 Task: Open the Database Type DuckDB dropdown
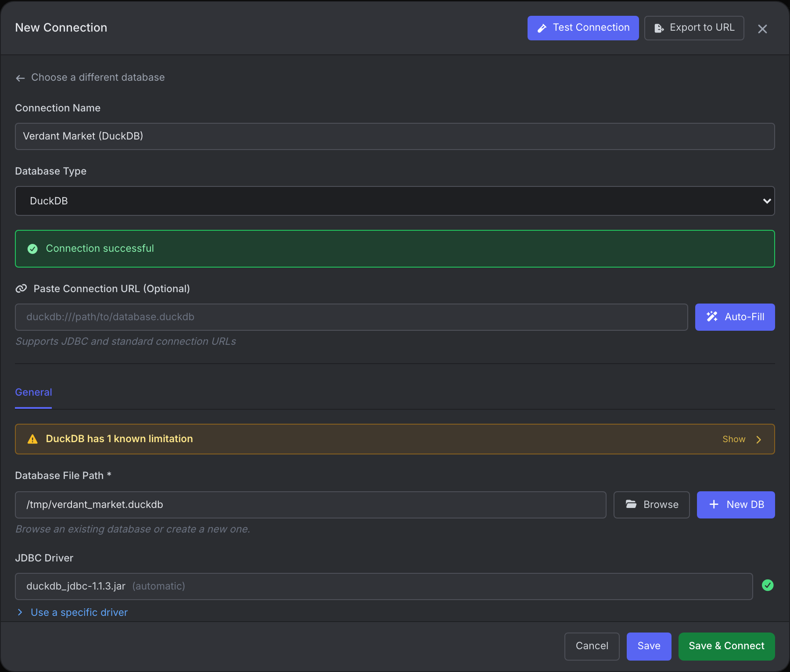click(395, 201)
